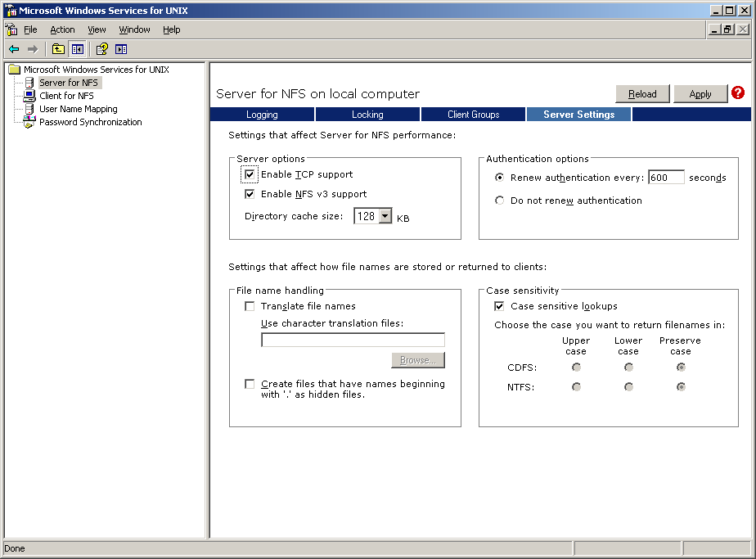This screenshot has width=756, height=559.
Task: Select CDFS Lower case radio button
Action: click(x=628, y=367)
